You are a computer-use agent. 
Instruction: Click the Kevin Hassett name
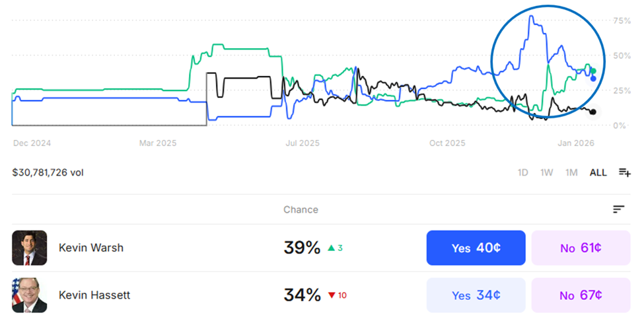[x=94, y=295]
